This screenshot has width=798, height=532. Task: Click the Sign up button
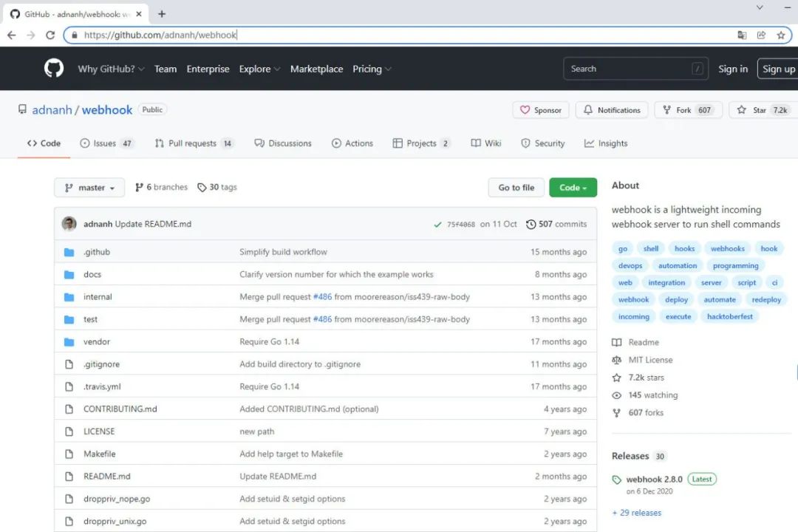(777, 69)
